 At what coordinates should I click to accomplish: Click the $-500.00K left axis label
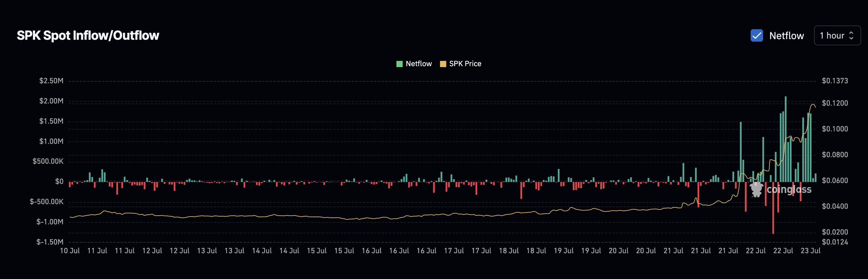(x=47, y=202)
